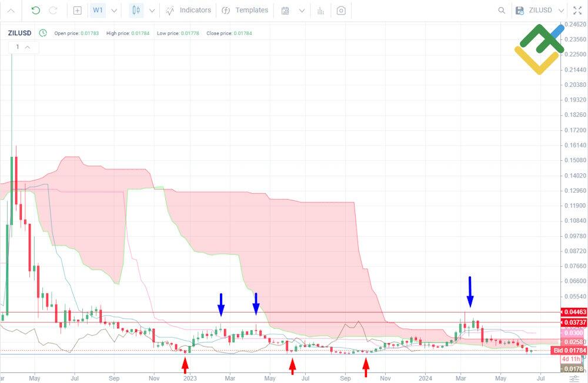
Task: Click the save icon beside ZILUSD
Action: (519, 11)
